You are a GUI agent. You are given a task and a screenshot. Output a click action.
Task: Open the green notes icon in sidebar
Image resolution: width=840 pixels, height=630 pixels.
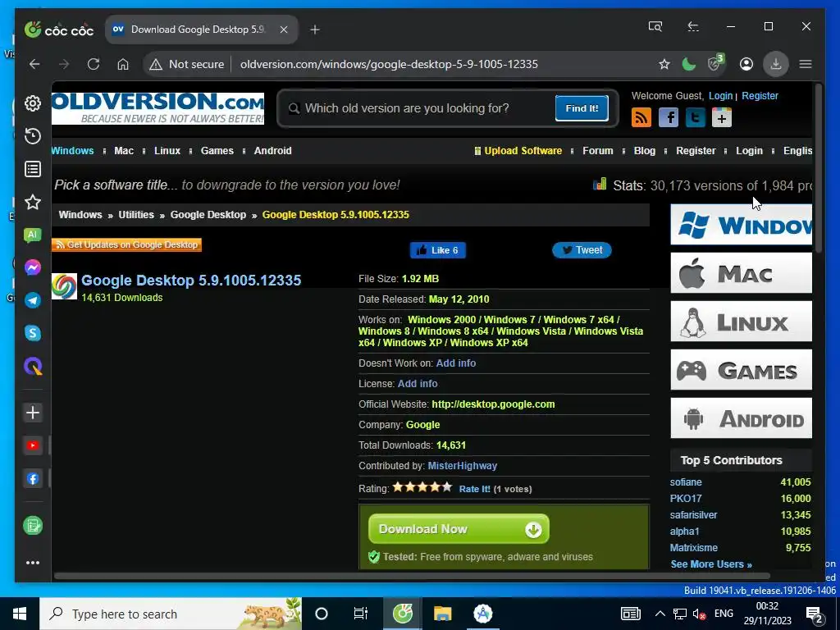pyautogui.click(x=33, y=526)
